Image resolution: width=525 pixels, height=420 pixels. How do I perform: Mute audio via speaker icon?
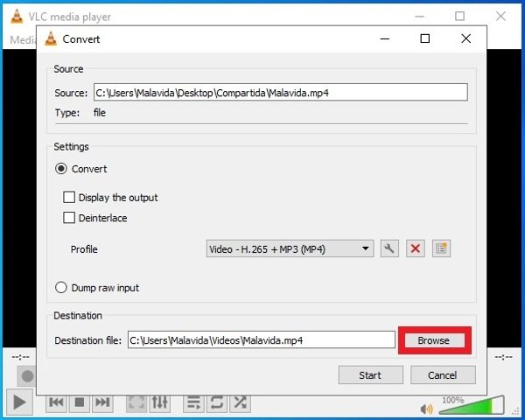pos(427,409)
